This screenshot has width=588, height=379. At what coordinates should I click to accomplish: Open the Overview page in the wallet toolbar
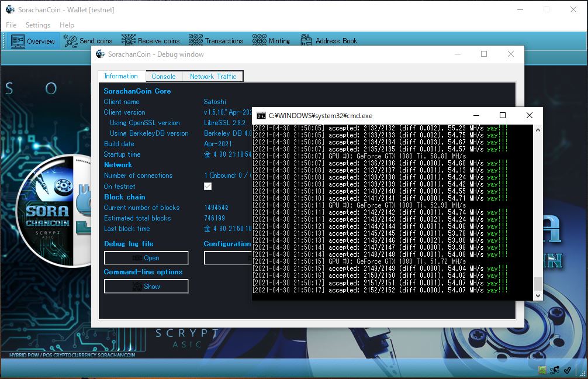(x=33, y=41)
